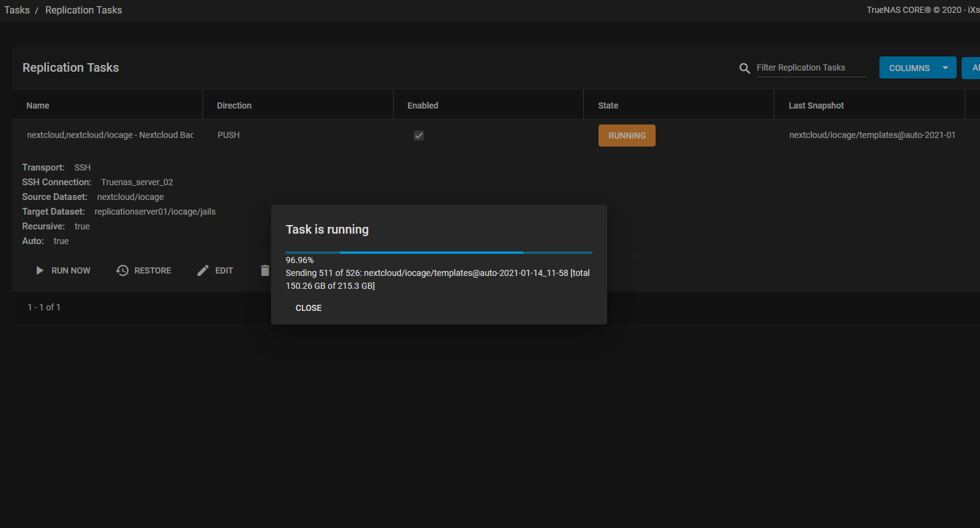
Task: Toggle the Enabled checkbox for nextcloud task
Action: coord(419,136)
